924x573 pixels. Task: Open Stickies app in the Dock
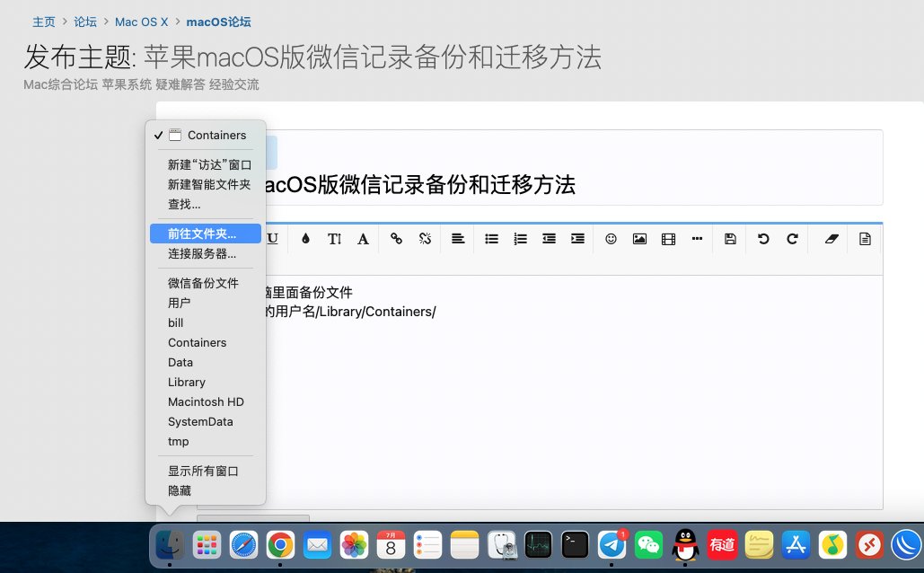click(x=759, y=544)
